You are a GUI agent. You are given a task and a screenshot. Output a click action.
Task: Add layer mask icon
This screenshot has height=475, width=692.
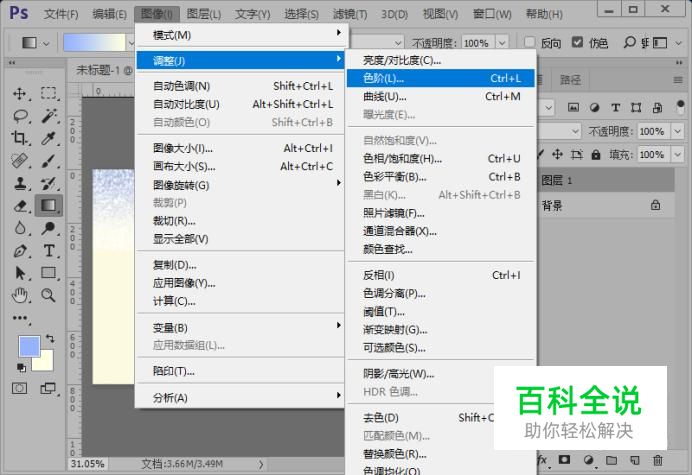[x=564, y=460]
